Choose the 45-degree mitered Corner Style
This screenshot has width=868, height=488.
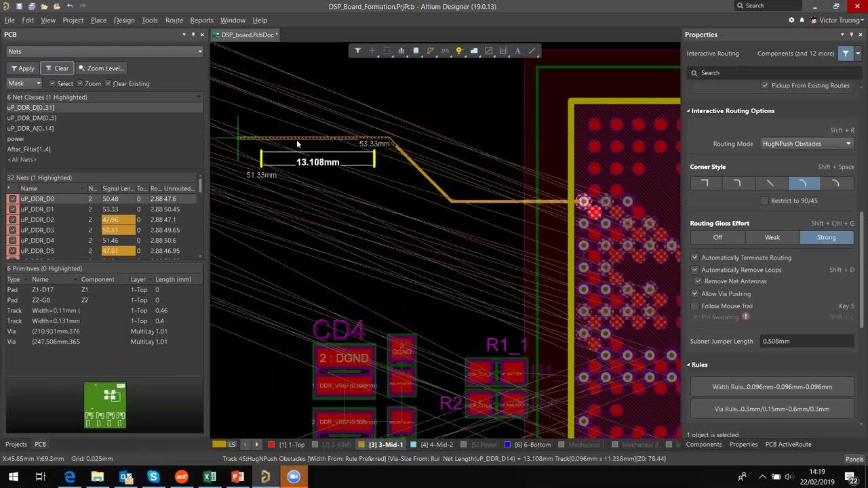click(x=771, y=183)
